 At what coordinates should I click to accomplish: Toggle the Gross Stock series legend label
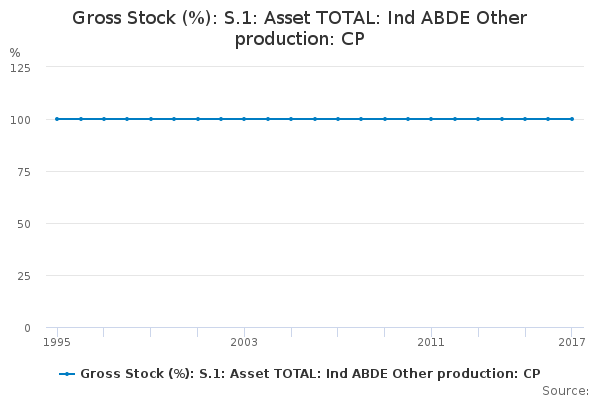(x=310, y=374)
